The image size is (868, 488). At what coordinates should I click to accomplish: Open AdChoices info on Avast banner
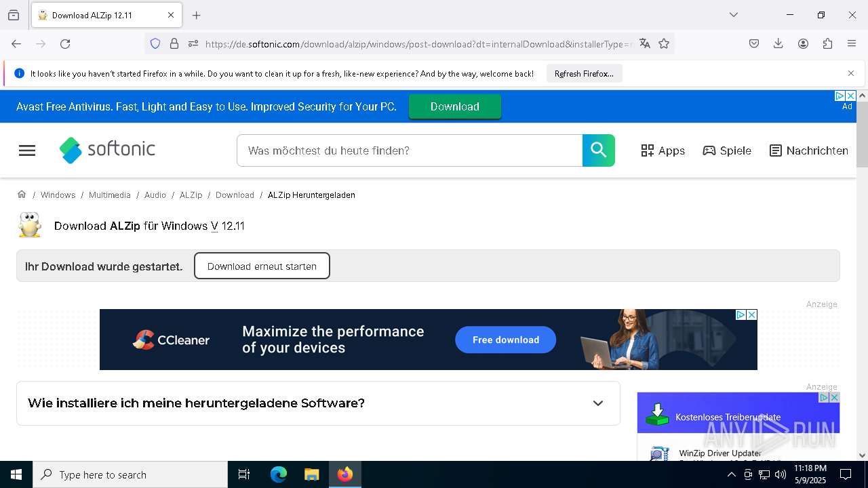point(840,96)
